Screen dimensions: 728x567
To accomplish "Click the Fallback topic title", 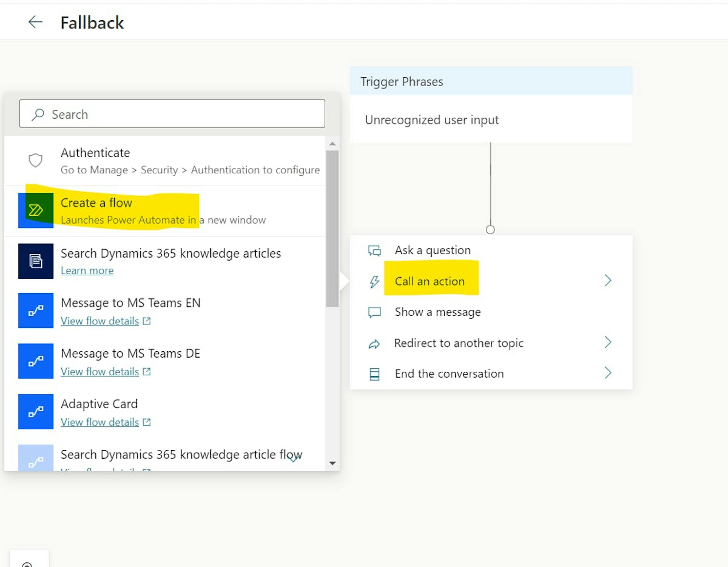I will pyautogui.click(x=92, y=23).
